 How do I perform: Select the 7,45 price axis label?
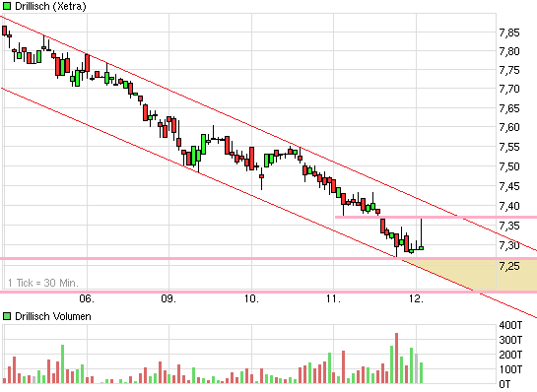click(x=509, y=186)
